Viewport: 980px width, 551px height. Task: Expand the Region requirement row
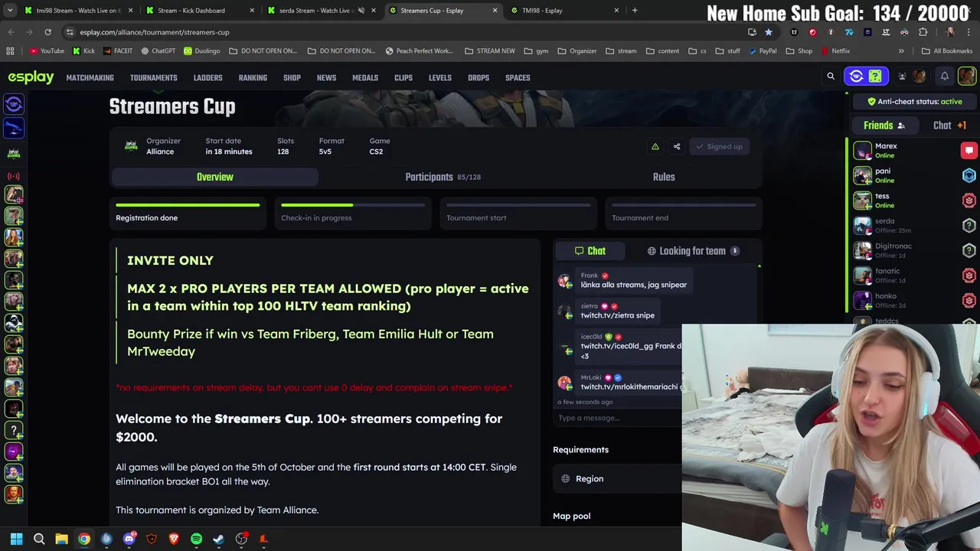[617, 478]
